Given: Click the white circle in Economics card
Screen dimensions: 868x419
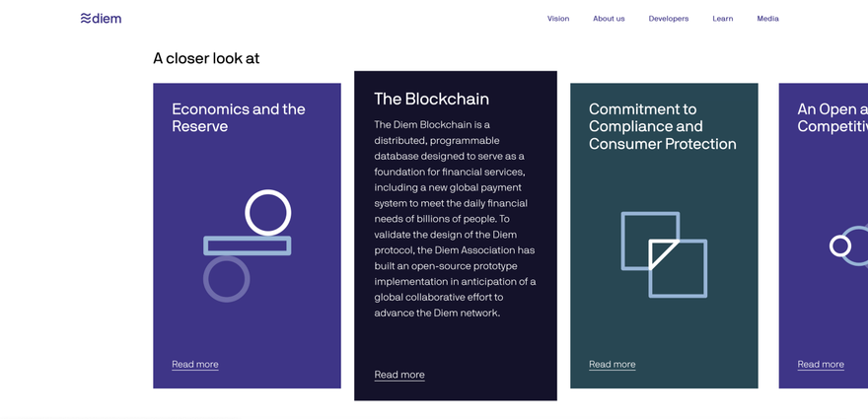Looking at the screenshot, I should click(x=268, y=213).
